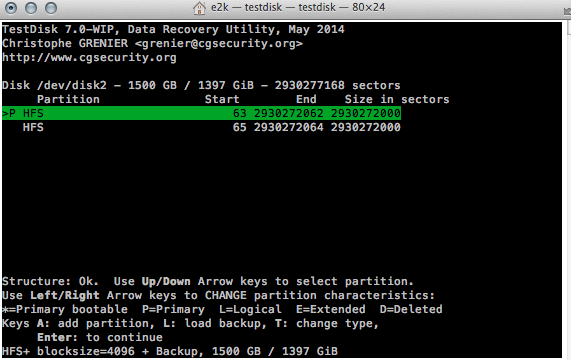Image resolution: width=571 pixels, height=360 pixels.
Task: Click the 'Christophe GRENIER' author line
Action: [153, 43]
